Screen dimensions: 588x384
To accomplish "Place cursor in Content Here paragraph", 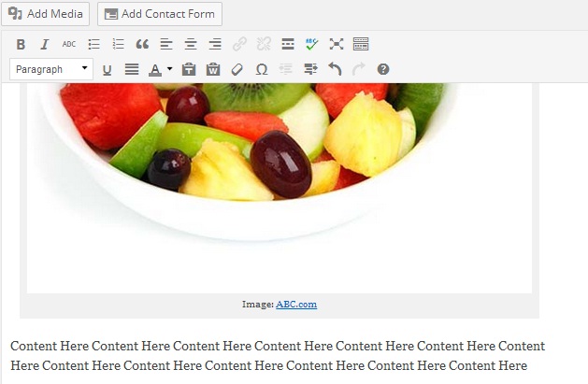I will pos(278,356).
